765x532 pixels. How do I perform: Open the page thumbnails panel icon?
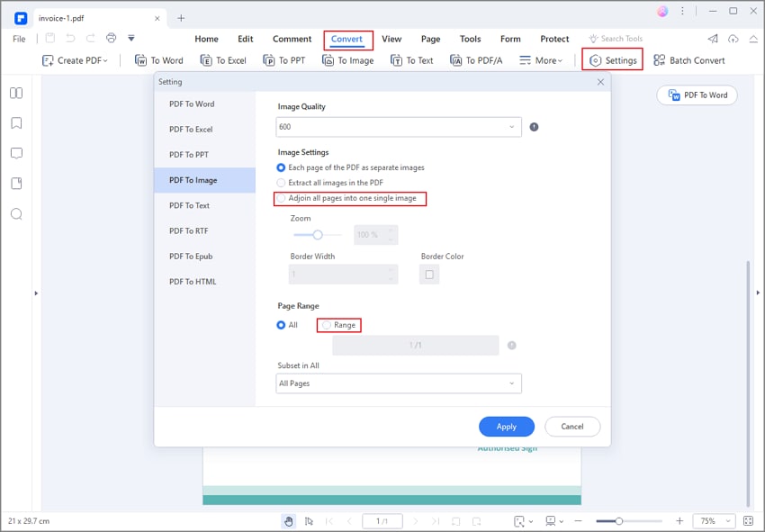coord(16,93)
